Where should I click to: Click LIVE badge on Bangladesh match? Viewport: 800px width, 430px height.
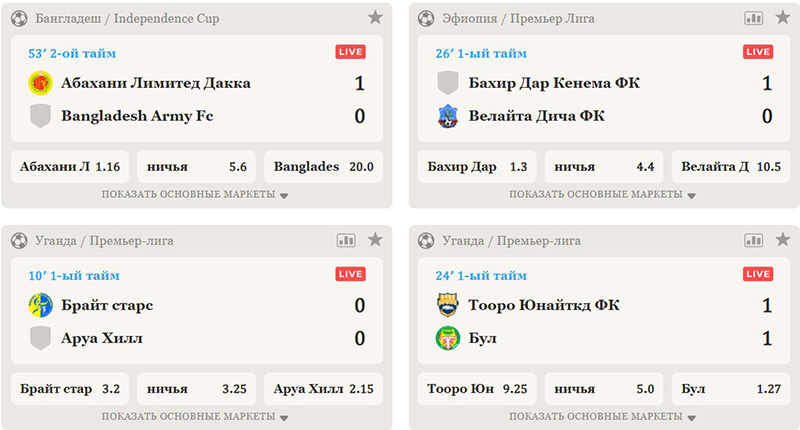point(350,52)
